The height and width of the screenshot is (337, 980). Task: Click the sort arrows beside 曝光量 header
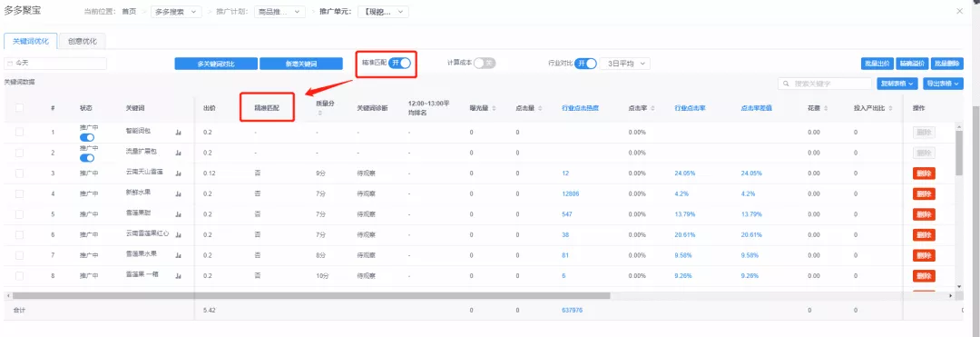click(x=495, y=108)
